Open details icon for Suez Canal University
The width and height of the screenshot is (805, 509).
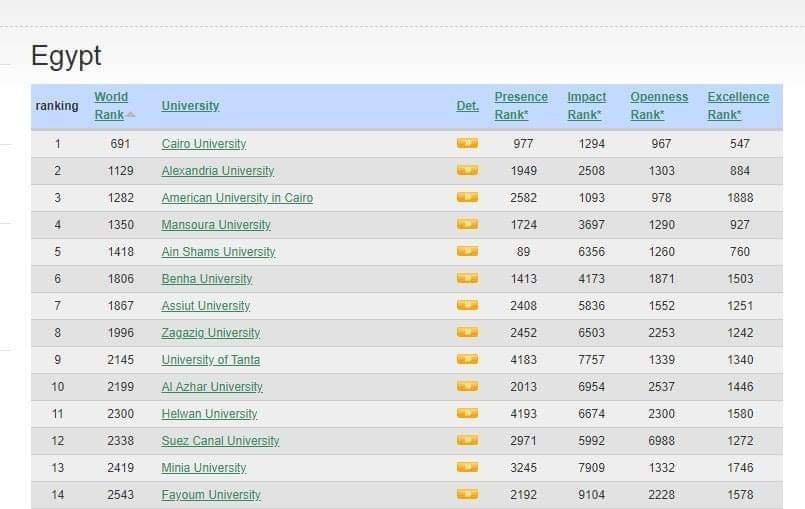467,440
